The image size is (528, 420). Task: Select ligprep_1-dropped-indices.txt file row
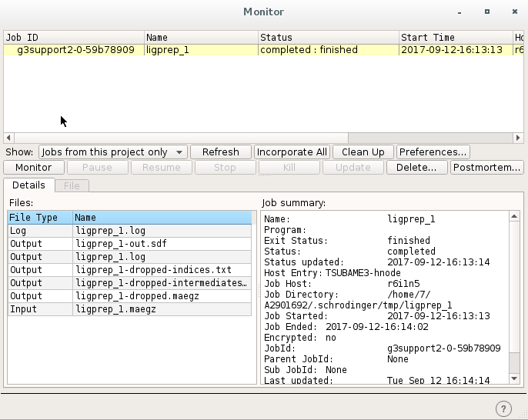[162, 270]
